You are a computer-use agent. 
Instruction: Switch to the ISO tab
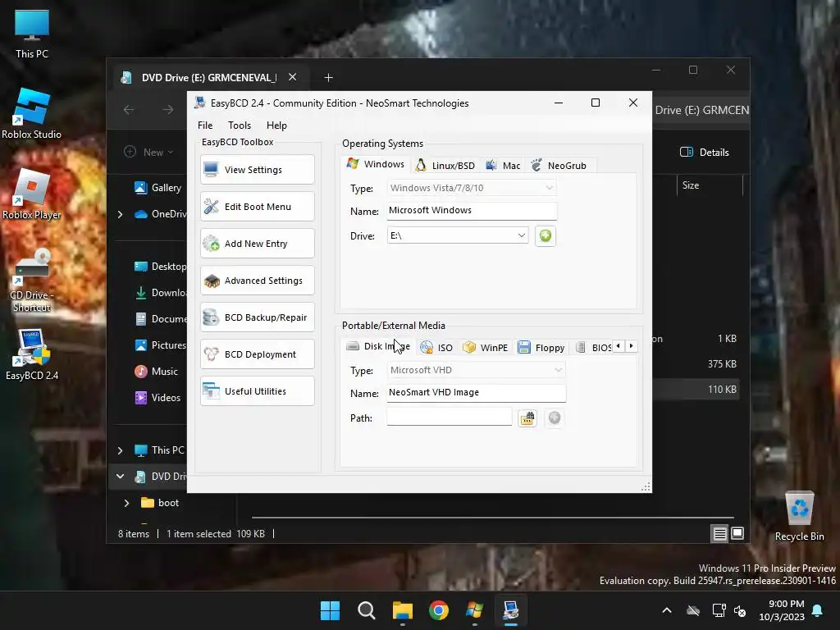tap(436, 348)
